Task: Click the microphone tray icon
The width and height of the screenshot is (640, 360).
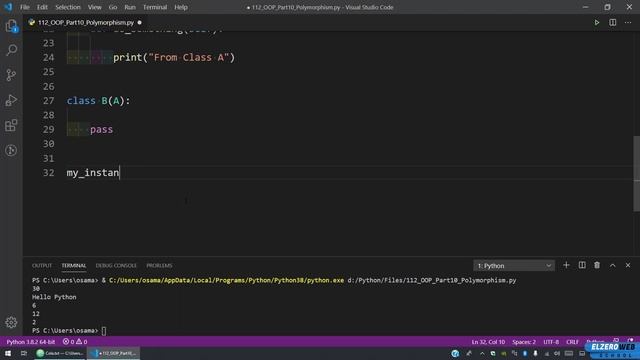Action: pos(536,353)
